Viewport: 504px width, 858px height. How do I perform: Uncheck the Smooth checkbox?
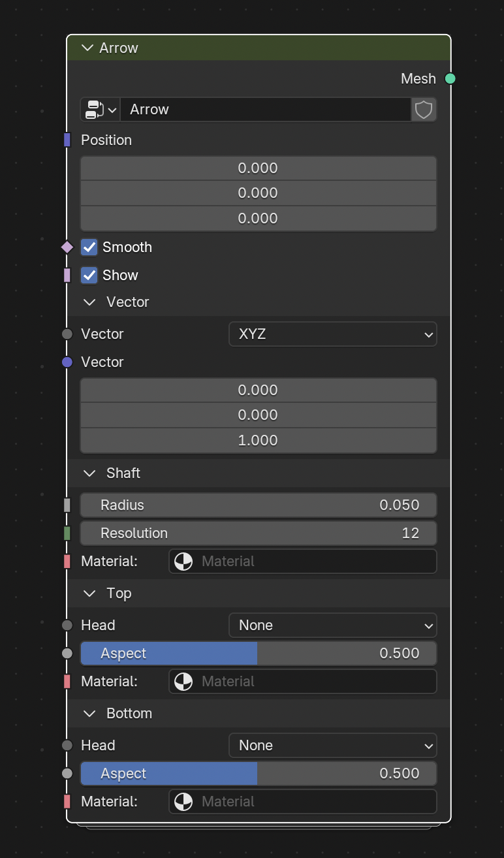[89, 247]
